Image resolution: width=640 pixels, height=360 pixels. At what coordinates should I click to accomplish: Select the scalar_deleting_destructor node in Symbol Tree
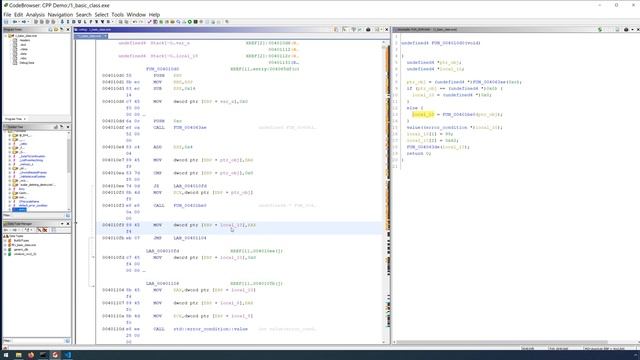click(38, 185)
